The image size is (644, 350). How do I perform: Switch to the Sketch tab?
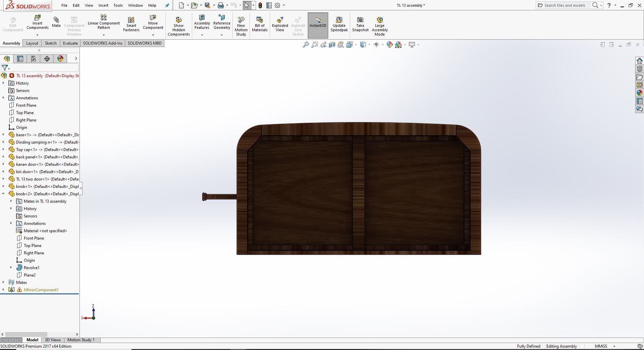point(51,43)
